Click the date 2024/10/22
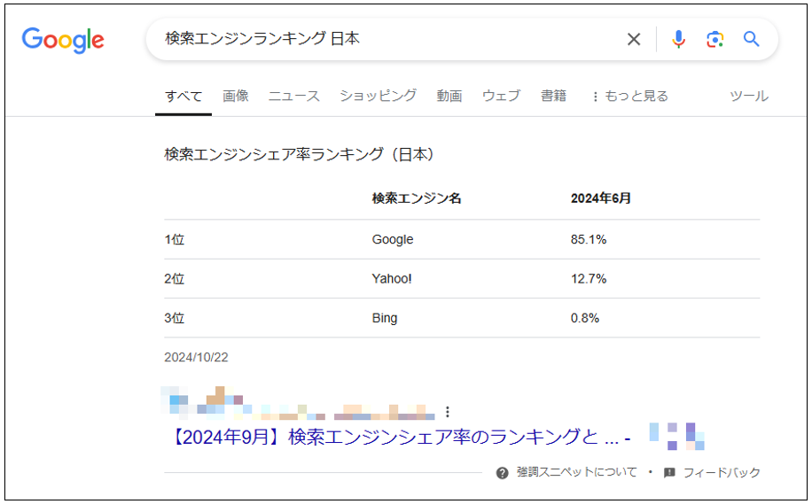812x504 pixels. pos(196,358)
